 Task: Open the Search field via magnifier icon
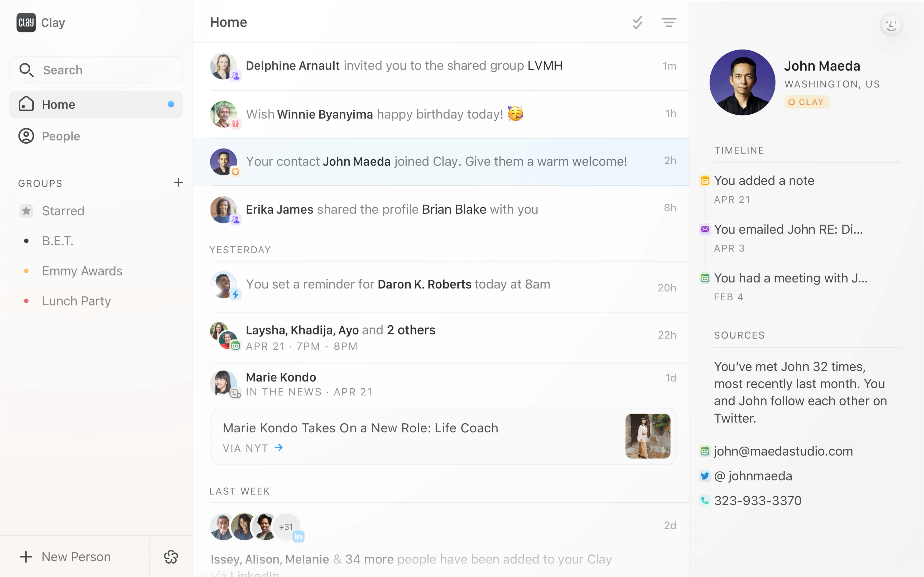click(26, 70)
